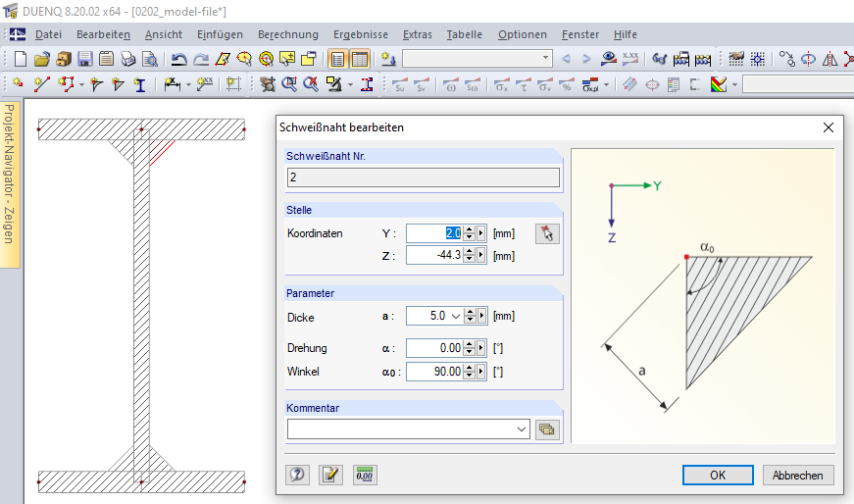Expand dropdown next to color palette icon
The width and height of the screenshot is (854, 504).
pyautogui.click(x=734, y=84)
